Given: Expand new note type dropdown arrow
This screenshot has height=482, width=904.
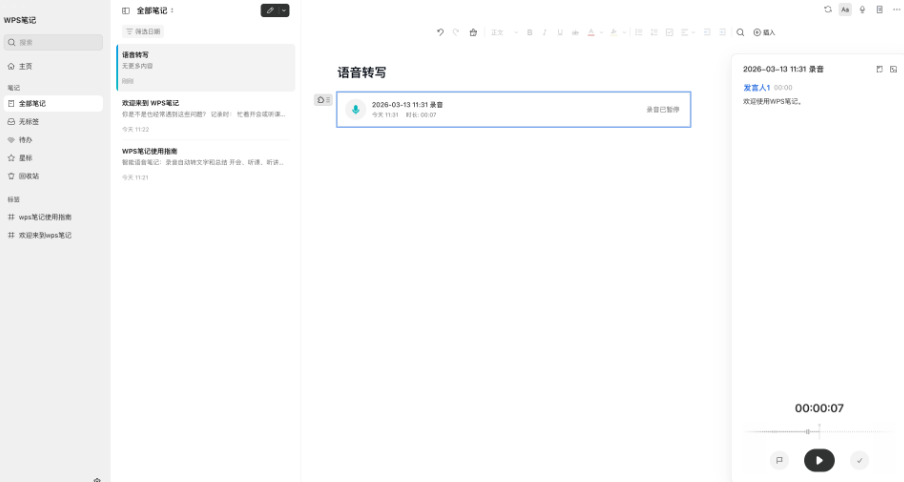Looking at the screenshot, I should click(x=284, y=10).
